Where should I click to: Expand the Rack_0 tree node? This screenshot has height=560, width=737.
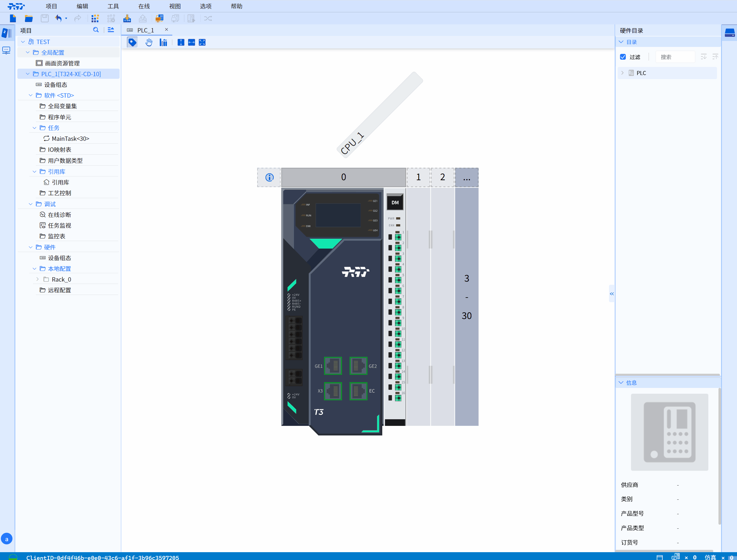[37, 279]
